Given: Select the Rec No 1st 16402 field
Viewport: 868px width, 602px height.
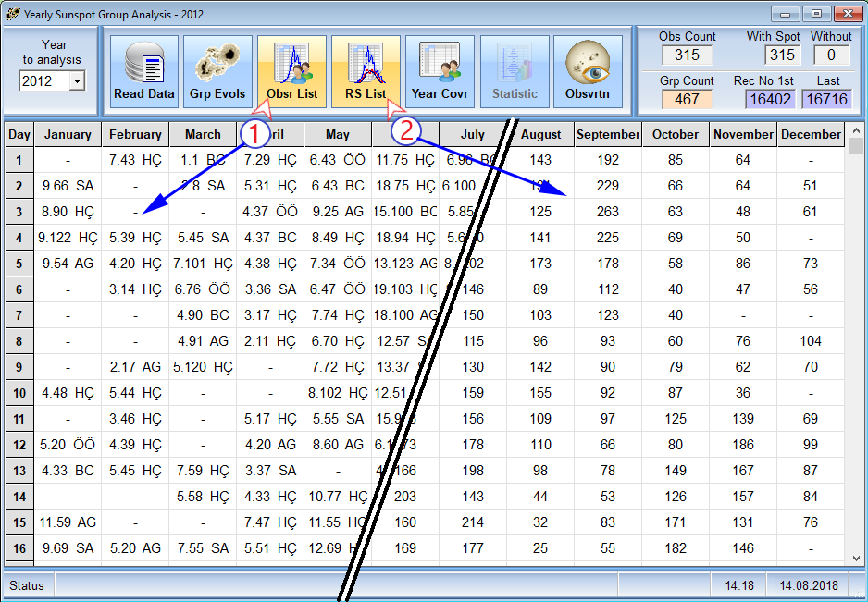Looking at the screenshot, I should (770, 99).
